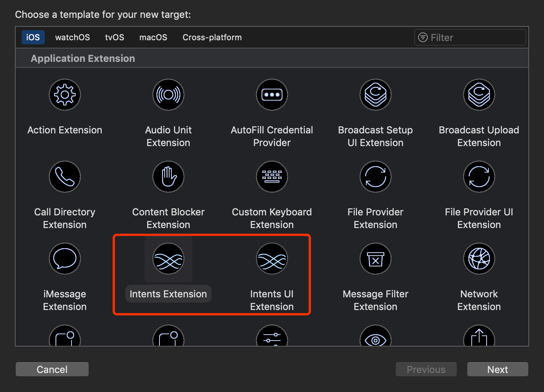This screenshot has height=392, width=544.
Task: Open the macOS platform tab
Action: point(153,37)
